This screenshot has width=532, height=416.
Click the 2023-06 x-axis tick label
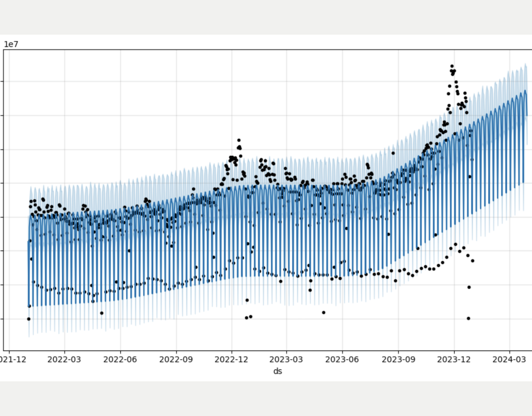342,359
